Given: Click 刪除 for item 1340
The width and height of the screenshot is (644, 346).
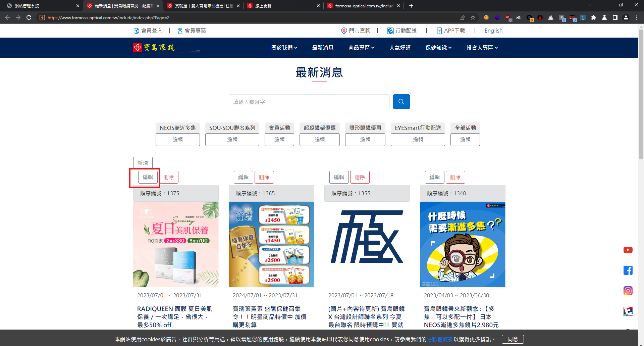Looking at the screenshot, I should coord(455,177).
